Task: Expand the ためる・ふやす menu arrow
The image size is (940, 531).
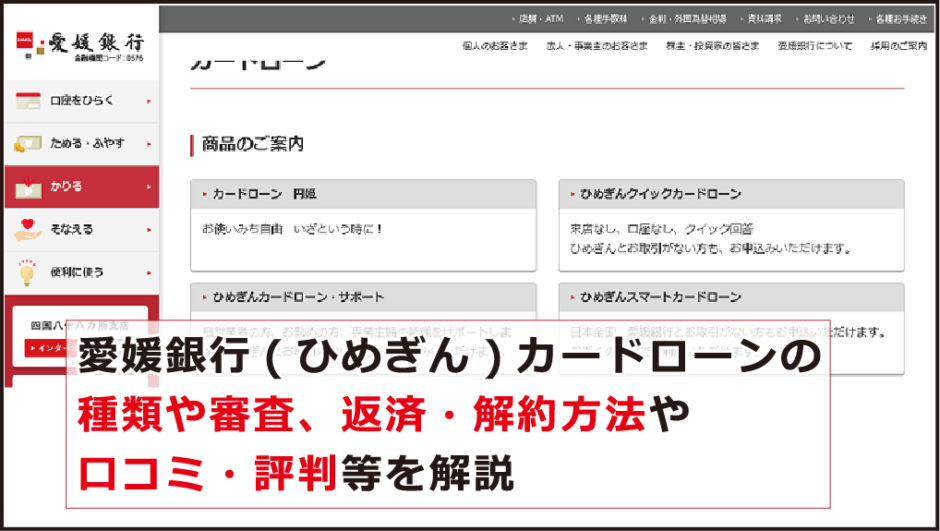Action: [x=149, y=144]
